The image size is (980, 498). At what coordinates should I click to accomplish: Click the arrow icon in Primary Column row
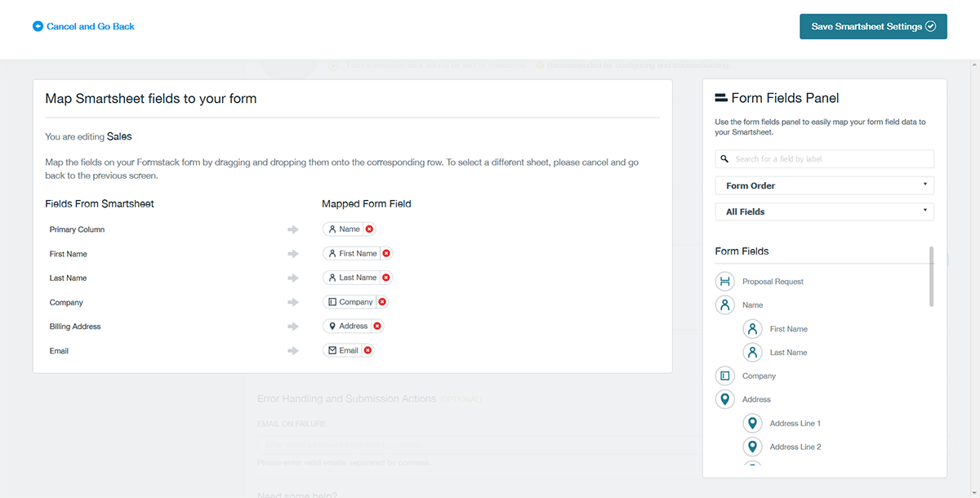click(x=293, y=230)
